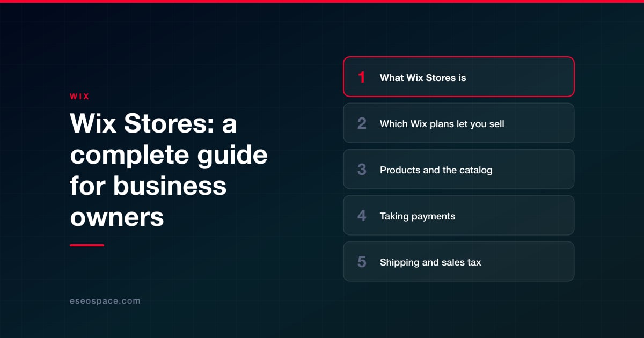Click the eseospace.com text

[x=105, y=301]
